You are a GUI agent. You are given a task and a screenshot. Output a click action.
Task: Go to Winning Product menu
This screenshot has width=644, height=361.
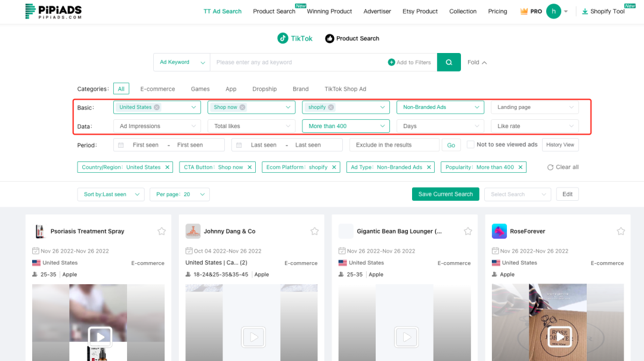click(329, 11)
